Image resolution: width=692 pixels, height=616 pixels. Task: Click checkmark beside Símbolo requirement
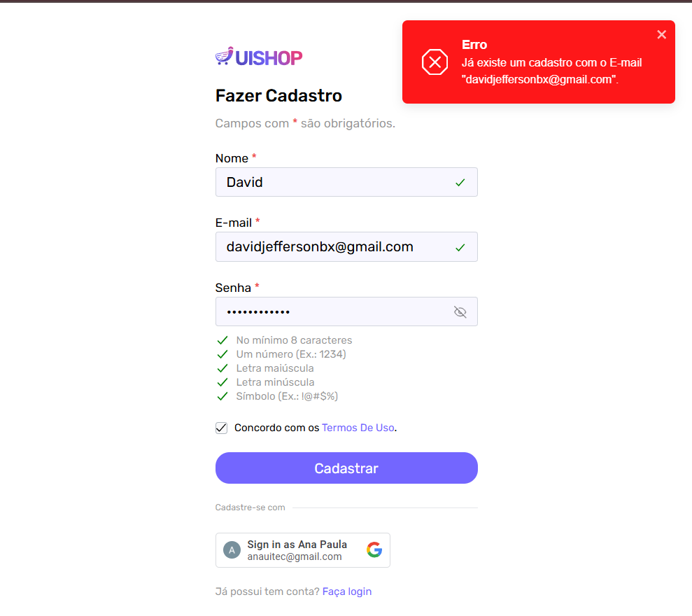[223, 396]
